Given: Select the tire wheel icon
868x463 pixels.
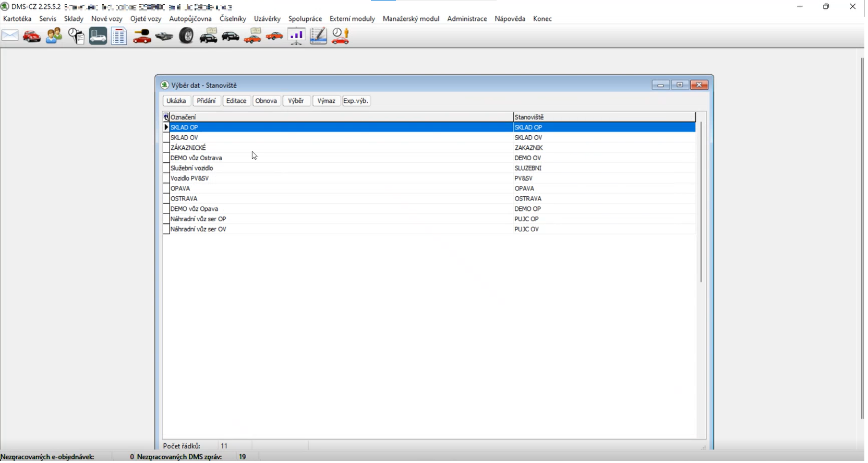Looking at the screenshot, I should [186, 36].
